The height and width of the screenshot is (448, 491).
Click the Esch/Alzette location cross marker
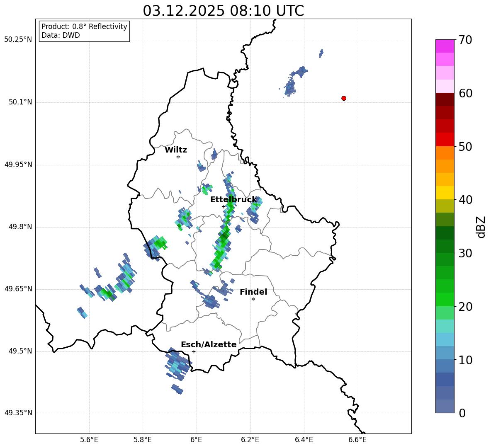click(x=194, y=351)
